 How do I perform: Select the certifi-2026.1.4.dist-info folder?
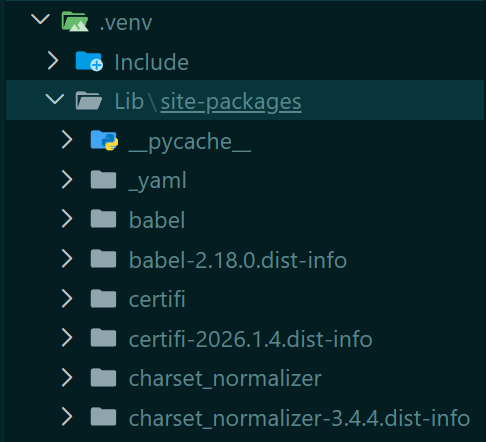(x=245, y=338)
